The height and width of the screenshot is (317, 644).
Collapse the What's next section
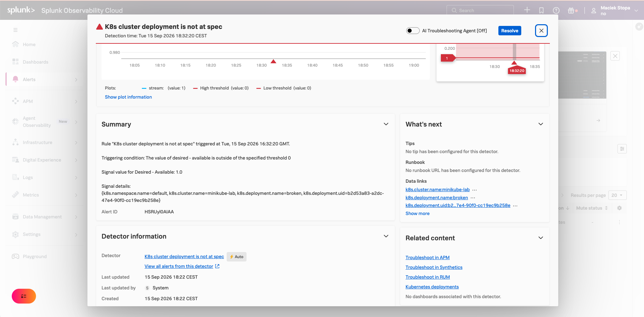[541, 124]
